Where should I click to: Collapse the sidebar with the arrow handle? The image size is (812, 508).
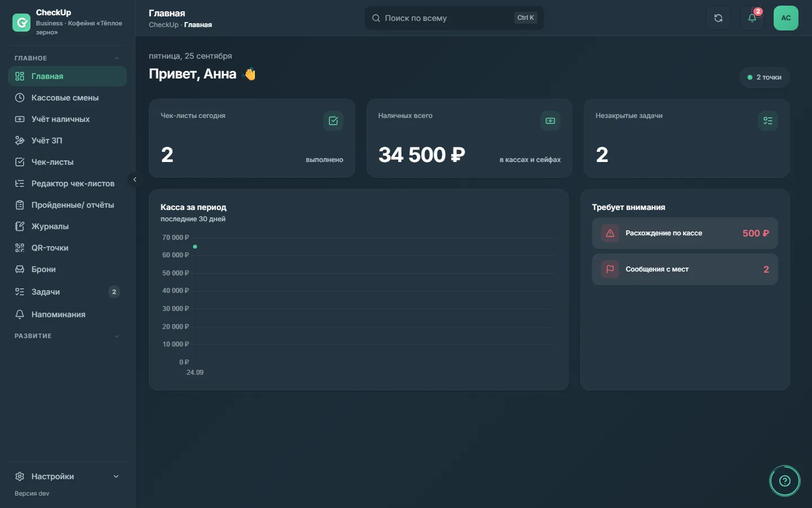[x=135, y=179]
